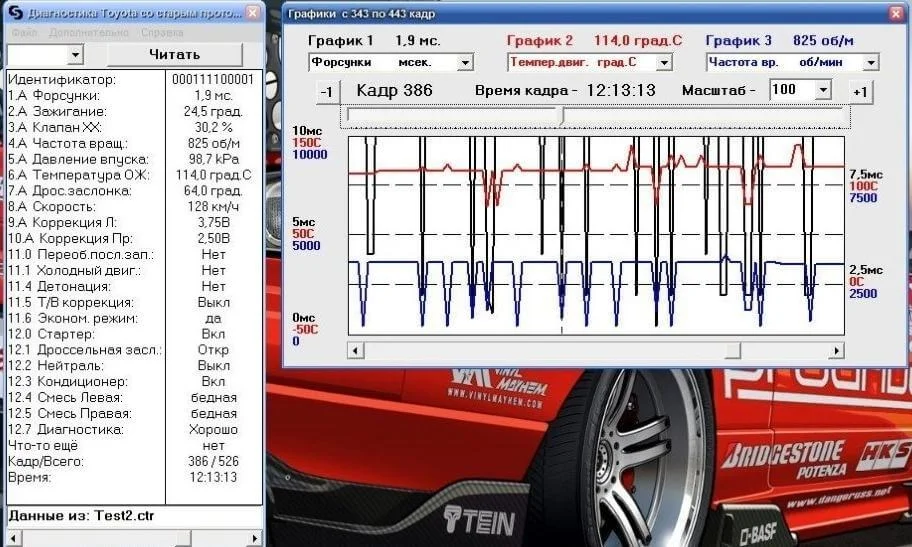The image size is (912, 547).
Task: Open the diagnostics window system menu icon
Action: pos(14,13)
